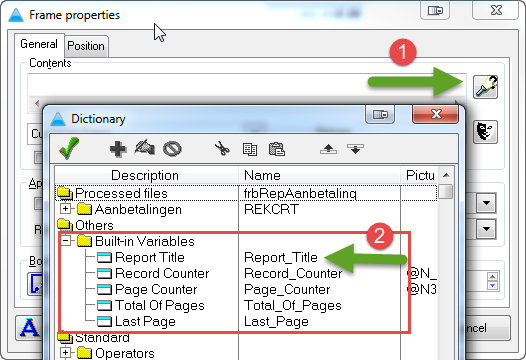Click the Processed files folder icon

(x=65, y=193)
